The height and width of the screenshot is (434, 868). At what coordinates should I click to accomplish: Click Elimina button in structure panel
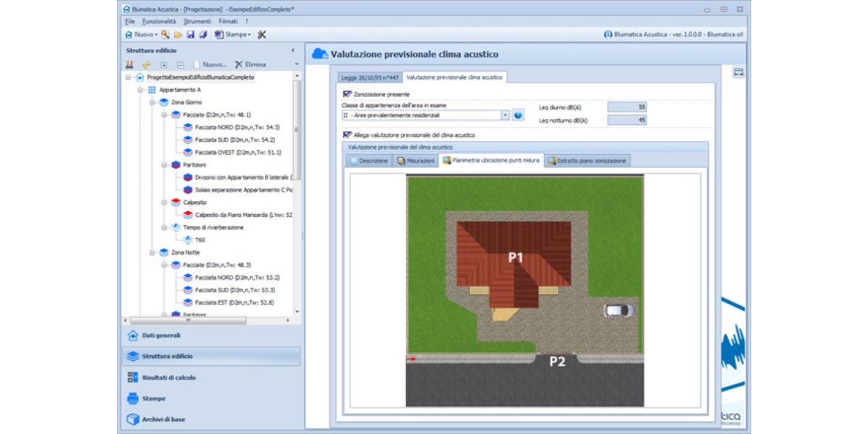tap(250, 64)
